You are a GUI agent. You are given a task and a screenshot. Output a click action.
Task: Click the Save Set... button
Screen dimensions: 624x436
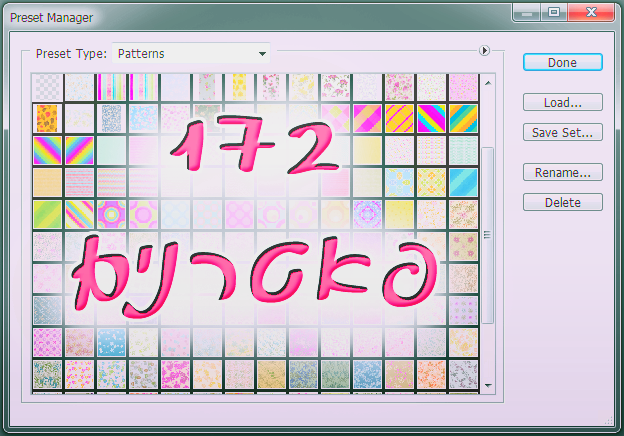click(x=563, y=132)
